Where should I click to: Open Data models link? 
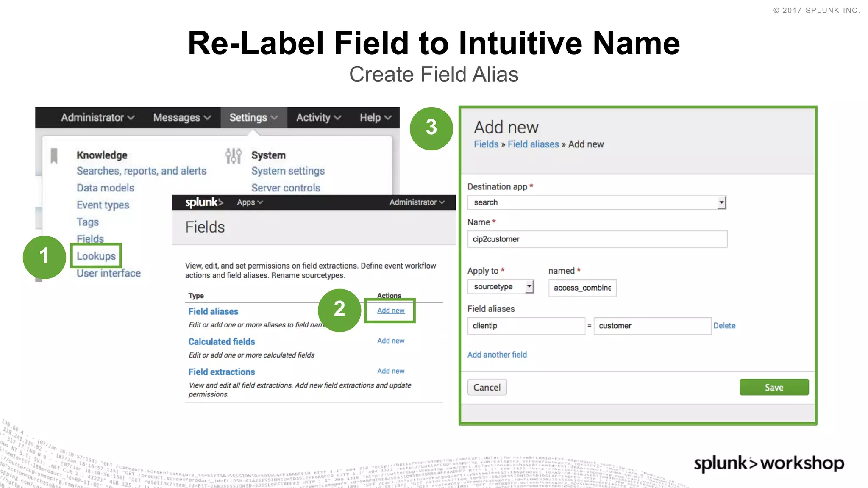(106, 188)
